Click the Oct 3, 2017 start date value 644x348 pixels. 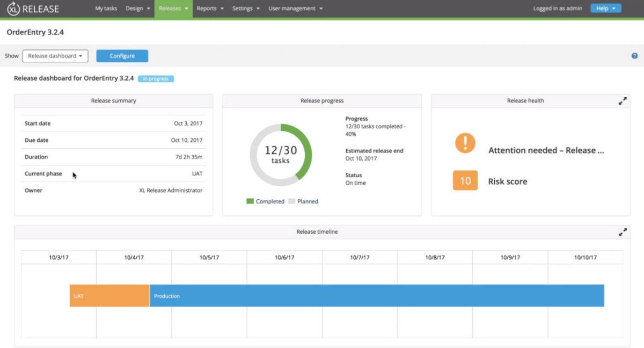188,124
